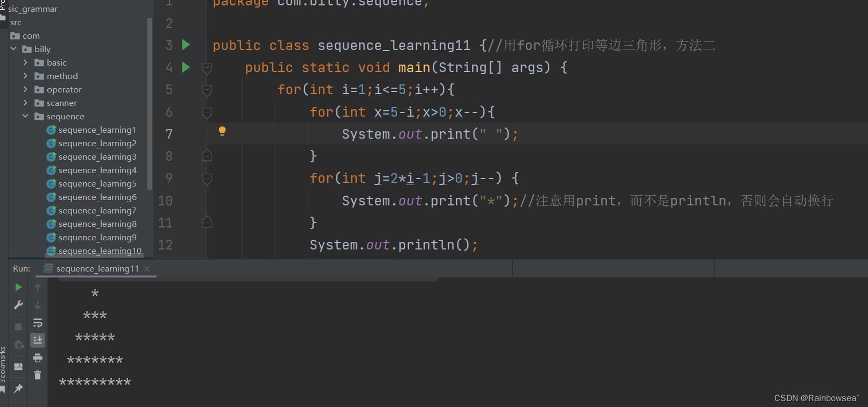868x407 pixels.
Task: Select the com folder in project tree
Action: [x=25, y=35]
